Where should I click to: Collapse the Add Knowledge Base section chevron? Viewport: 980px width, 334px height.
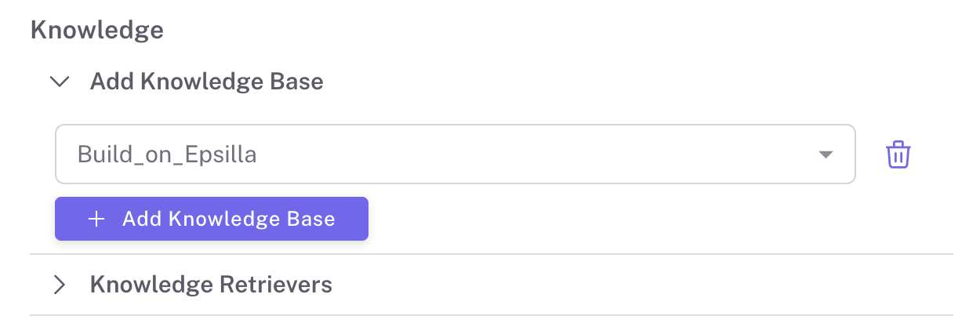[x=60, y=81]
